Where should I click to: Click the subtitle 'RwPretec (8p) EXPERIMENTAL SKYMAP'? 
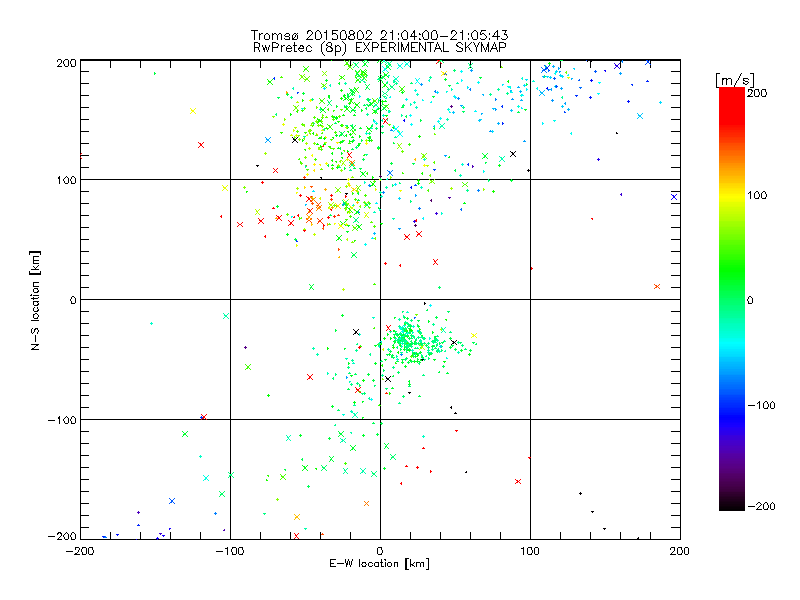pyautogui.click(x=380, y=47)
